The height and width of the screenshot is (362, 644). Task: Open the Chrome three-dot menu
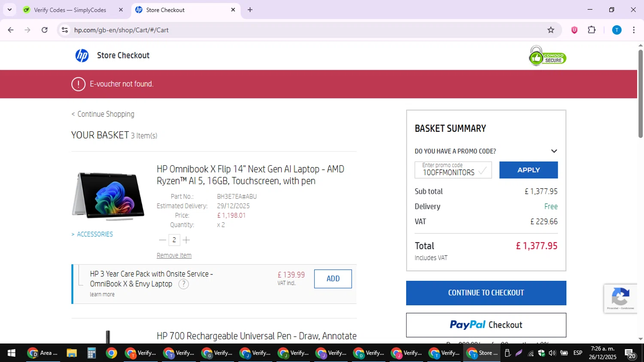[634, 30]
